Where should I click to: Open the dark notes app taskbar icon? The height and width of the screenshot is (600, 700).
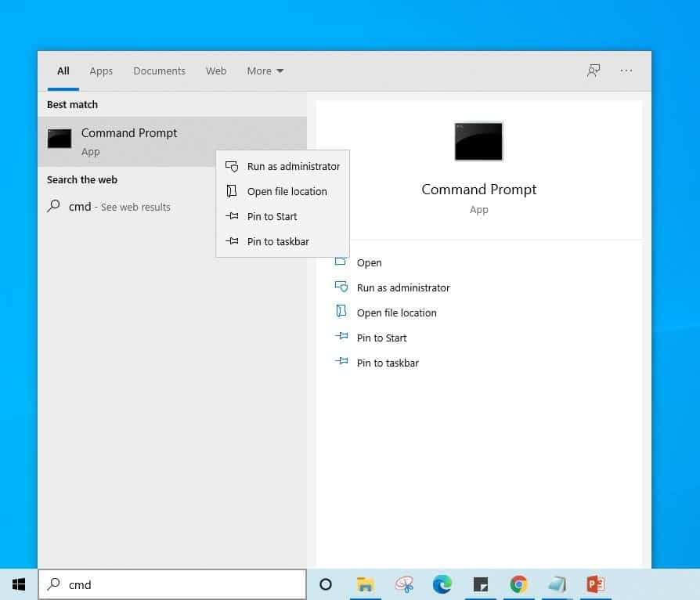(480, 584)
